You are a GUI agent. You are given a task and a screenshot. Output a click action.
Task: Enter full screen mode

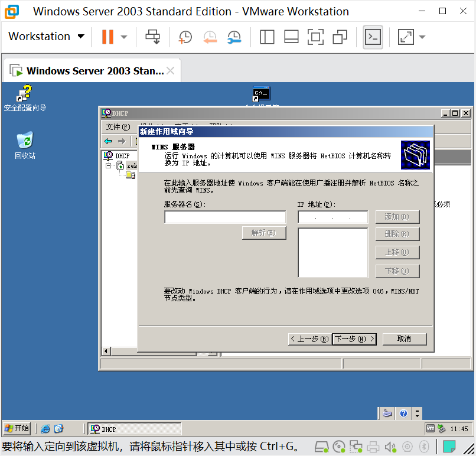315,37
